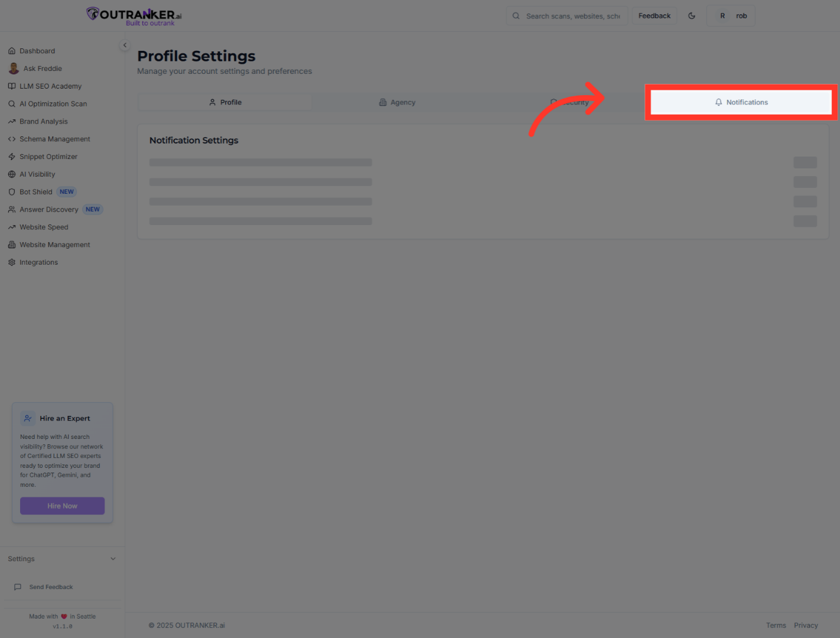Toggle dark mode with the moon icon
The width and height of the screenshot is (840, 638).
(692, 15)
